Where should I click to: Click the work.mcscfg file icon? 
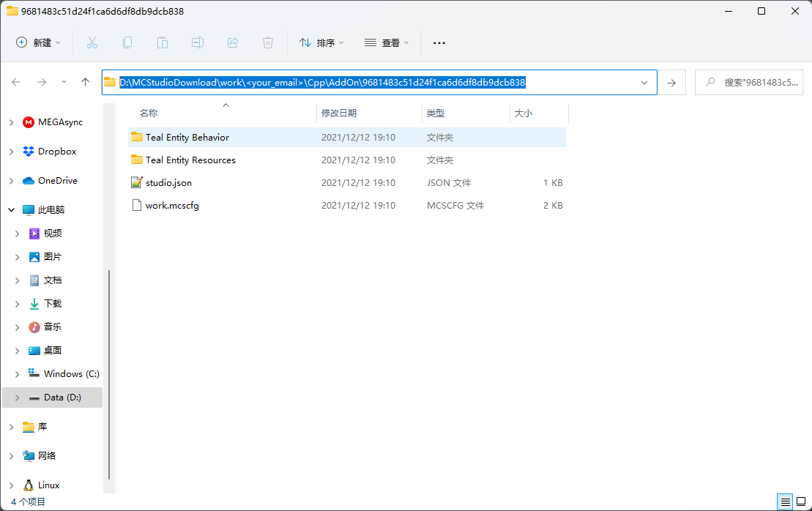click(x=137, y=205)
